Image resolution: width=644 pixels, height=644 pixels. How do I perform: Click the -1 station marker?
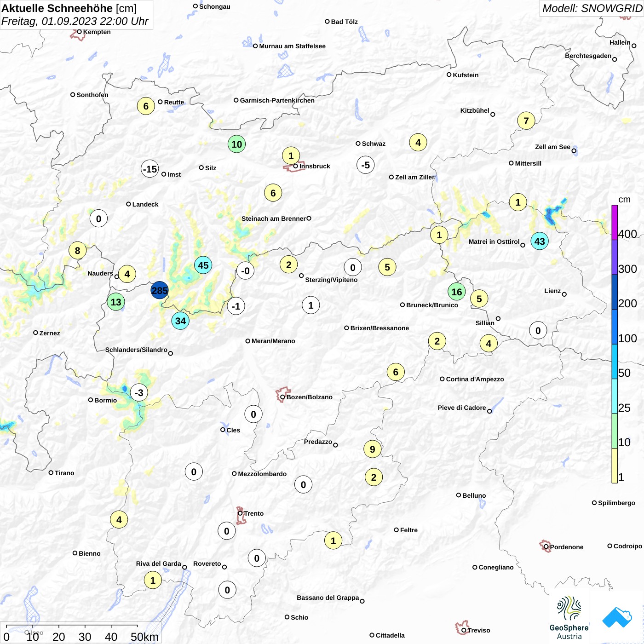[236, 306]
